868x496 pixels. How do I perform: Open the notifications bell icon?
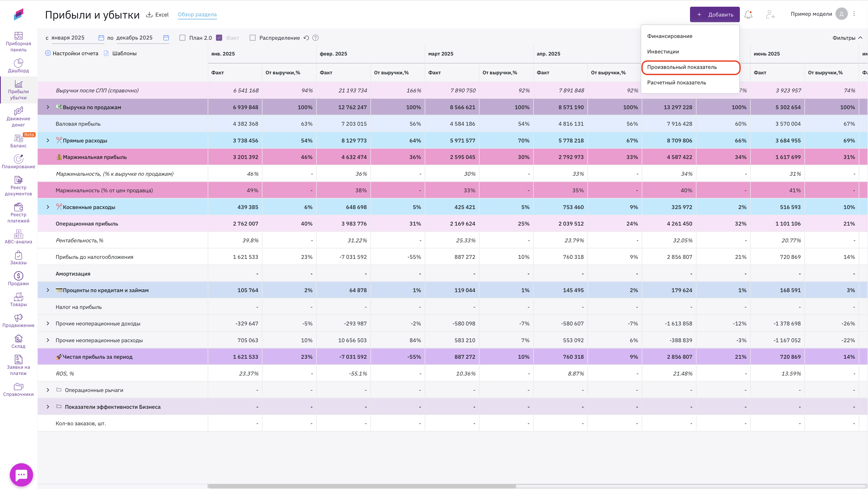(x=748, y=15)
